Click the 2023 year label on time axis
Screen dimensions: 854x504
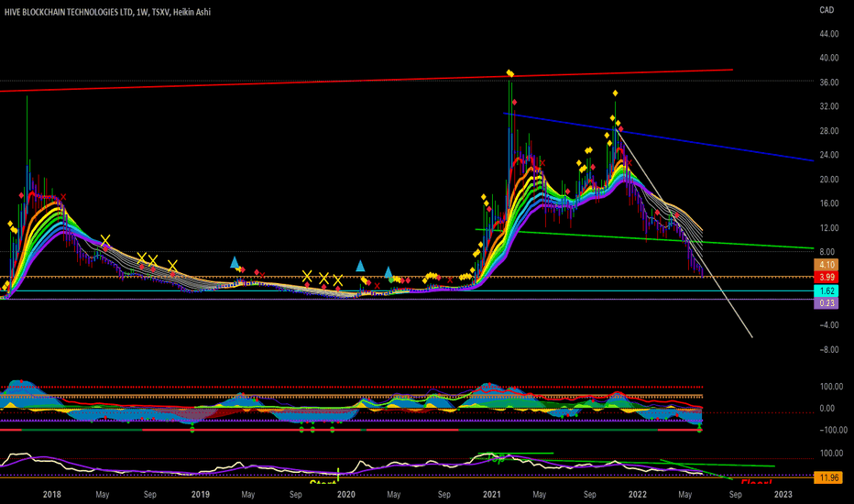tap(783, 495)
